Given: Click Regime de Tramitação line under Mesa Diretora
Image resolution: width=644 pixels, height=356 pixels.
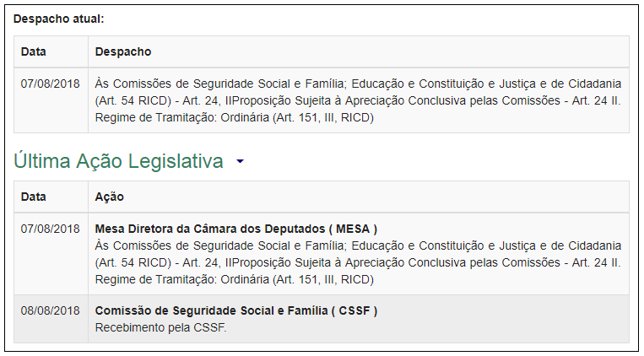Looking at the screenshot, I should tap(235, 279).
